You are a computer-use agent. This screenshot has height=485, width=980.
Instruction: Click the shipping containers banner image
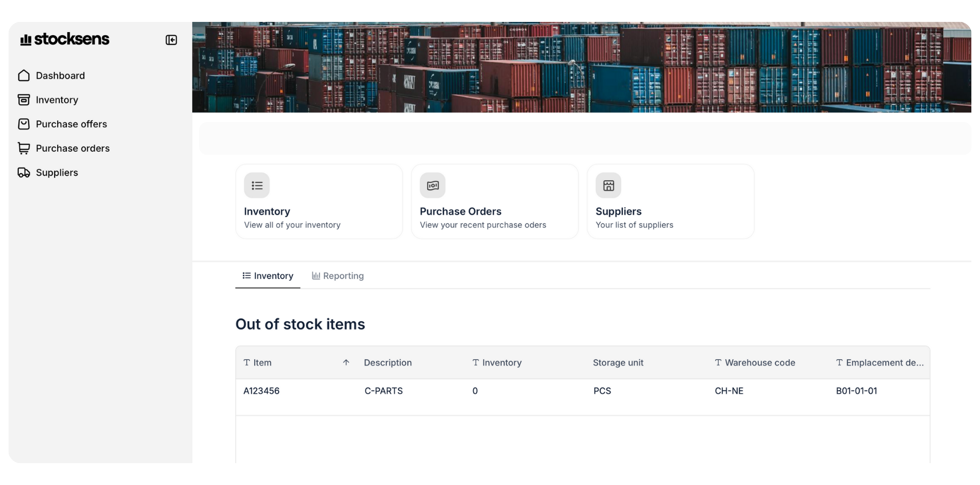582,67
